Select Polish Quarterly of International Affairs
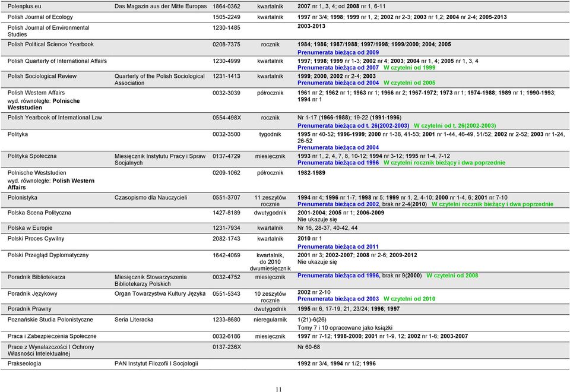The height and width of the screenshot is (392, 570). click(x=57, y=61)
